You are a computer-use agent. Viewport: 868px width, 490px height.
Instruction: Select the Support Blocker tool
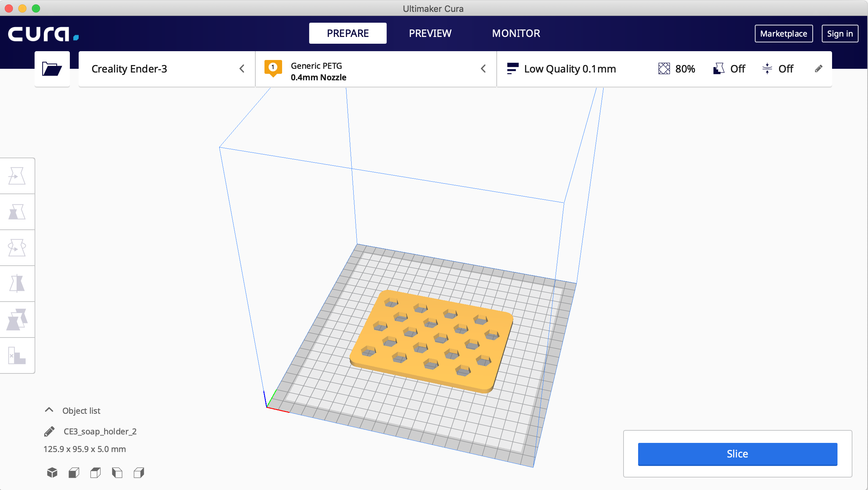click(17, 355)
